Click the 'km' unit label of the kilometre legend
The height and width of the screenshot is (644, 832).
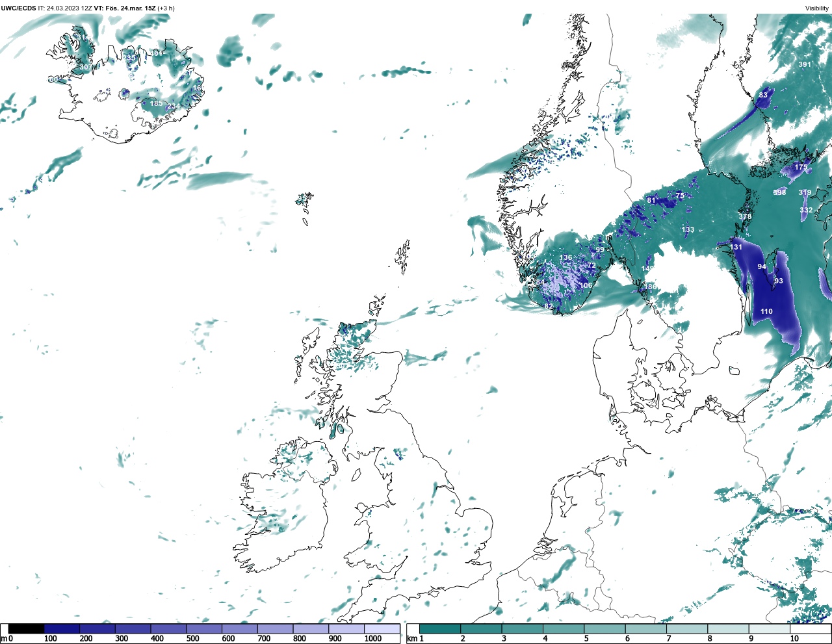411,639
